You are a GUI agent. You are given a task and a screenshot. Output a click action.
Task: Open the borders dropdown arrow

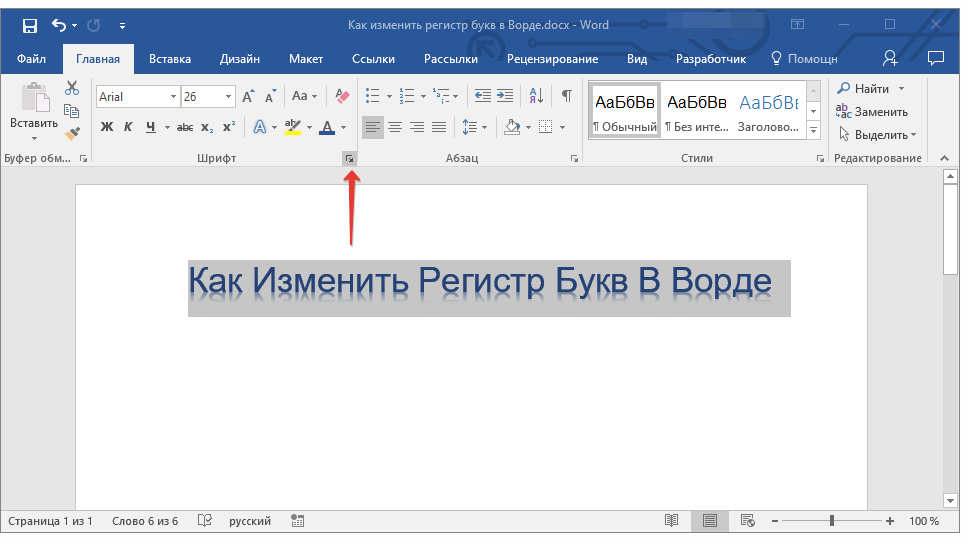562,127
